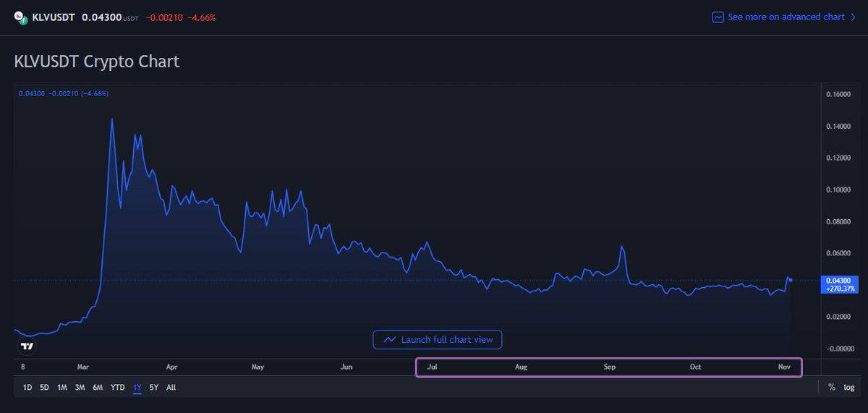The height and width of the screenshot is (413, 868).
Task: Click the KLVUSDT Crypto Chart heading
Action: point(97,61)
